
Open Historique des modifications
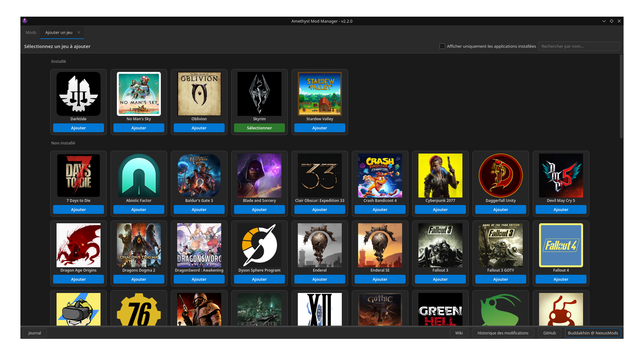click(503, 333)
